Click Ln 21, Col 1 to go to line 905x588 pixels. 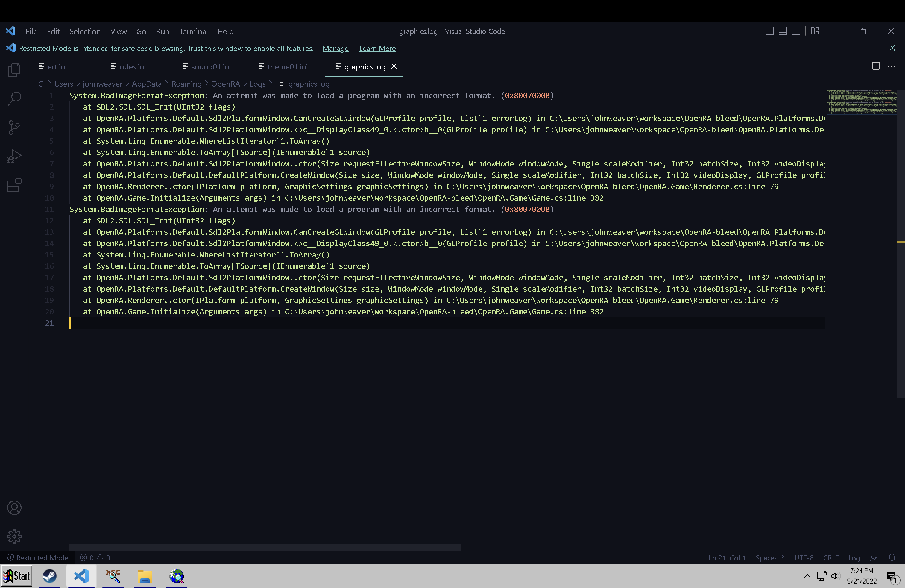point(726,557)
